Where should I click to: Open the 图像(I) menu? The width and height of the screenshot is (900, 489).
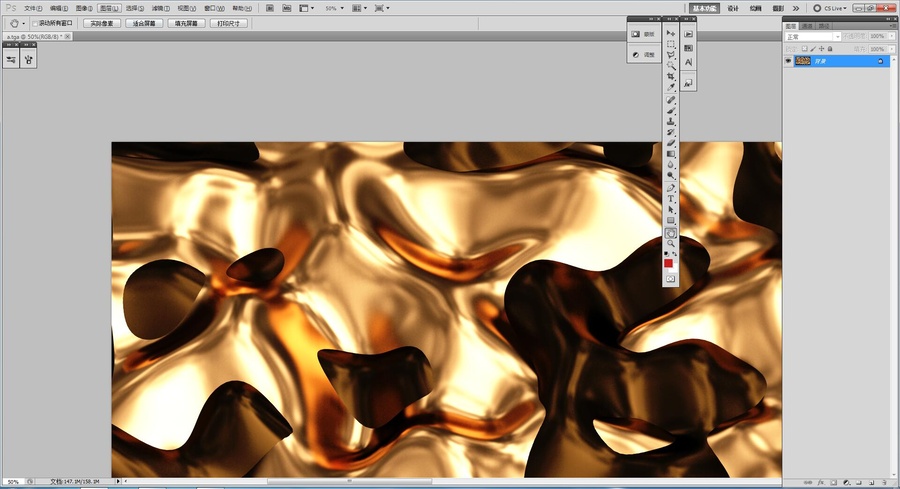tap(84, 9)
